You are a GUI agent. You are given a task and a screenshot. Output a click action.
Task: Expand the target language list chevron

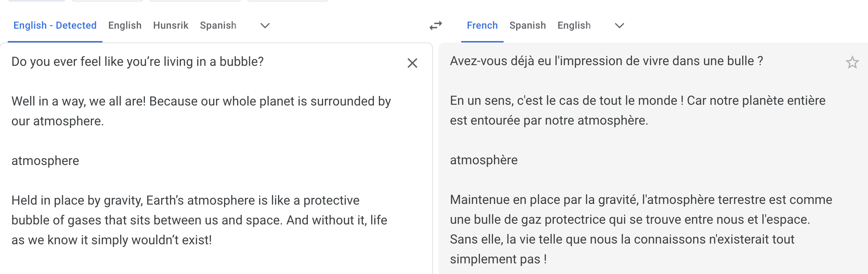[x=620, y=25]
